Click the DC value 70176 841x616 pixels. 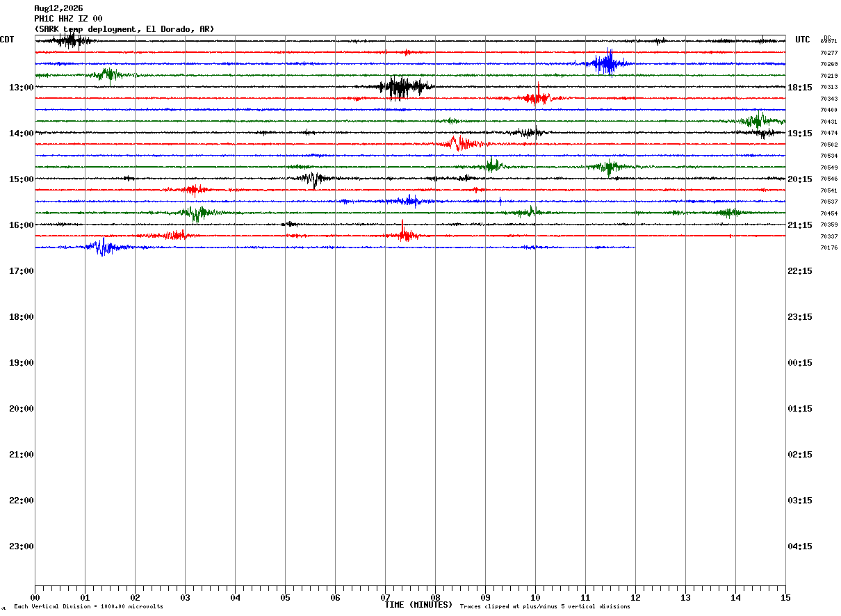pos(828,248)
